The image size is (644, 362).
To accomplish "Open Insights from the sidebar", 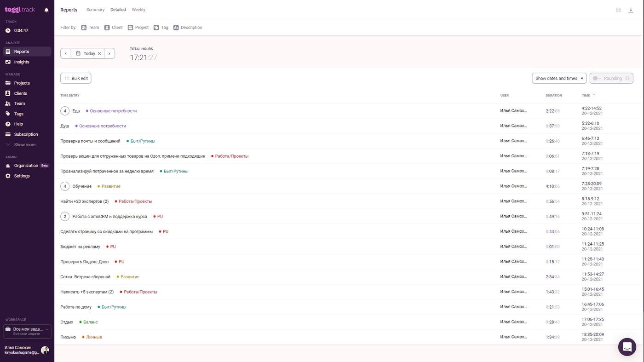I will [x=22, y=62].
